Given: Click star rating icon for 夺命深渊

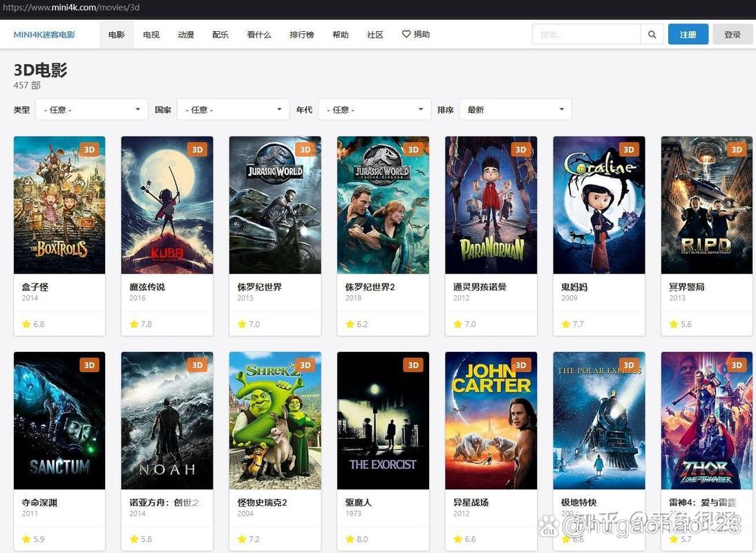Looking at the screenshot, I should [26, 539].
